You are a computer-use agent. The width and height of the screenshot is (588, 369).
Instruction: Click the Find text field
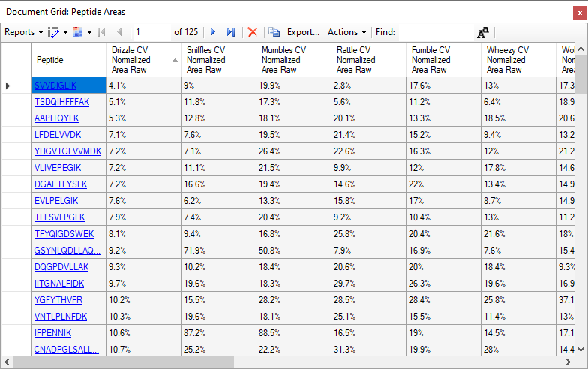(x=435, y=32)
